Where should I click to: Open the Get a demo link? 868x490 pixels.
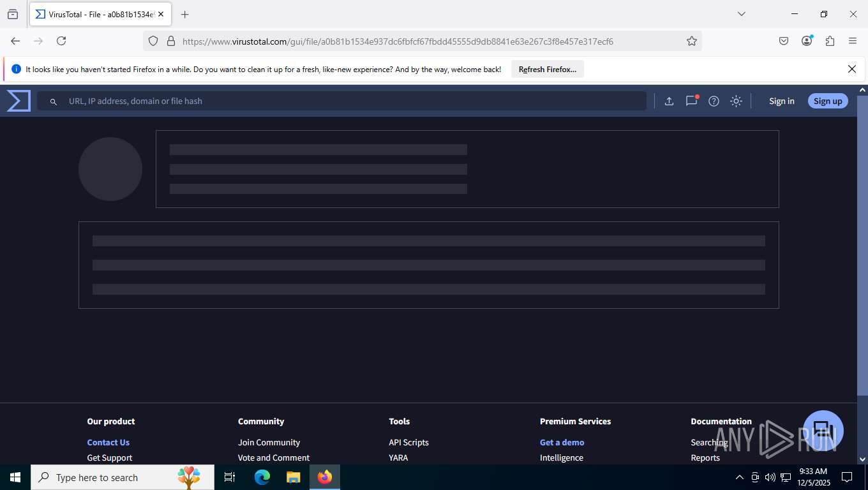(562, 442)
